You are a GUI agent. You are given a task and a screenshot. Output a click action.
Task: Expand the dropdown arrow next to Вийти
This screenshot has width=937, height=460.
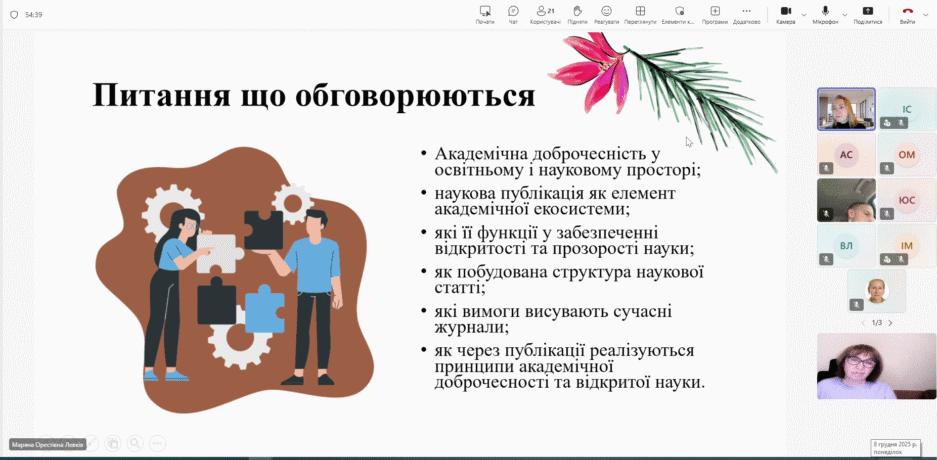[x=925, y=14]
